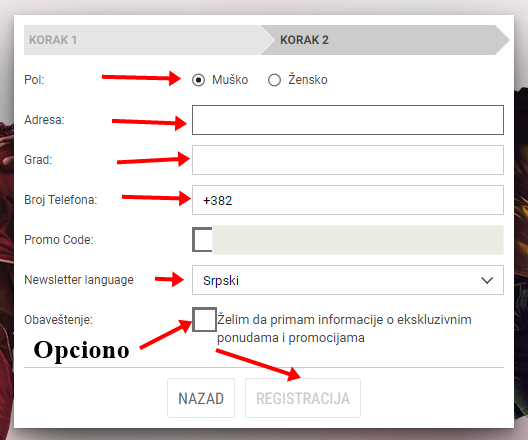Select the Muško radio button
Image resolution: width=528 pixels, height=440 pixels.
click(x=198, y=80)
